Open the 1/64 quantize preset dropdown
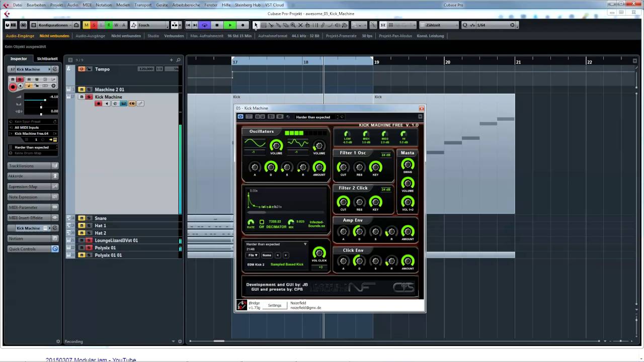The width and height of the screenshot is (644, 362). tap(496, 25)
